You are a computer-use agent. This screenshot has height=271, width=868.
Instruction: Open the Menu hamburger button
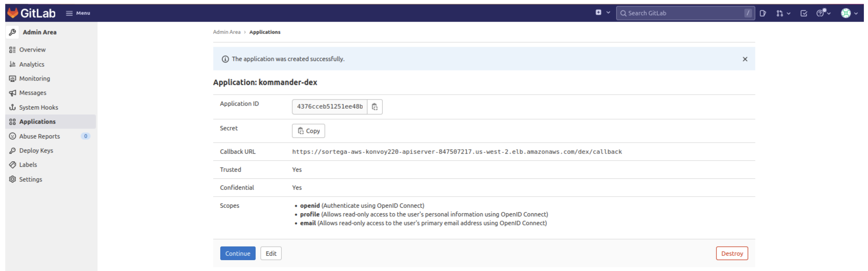point(78,13)
